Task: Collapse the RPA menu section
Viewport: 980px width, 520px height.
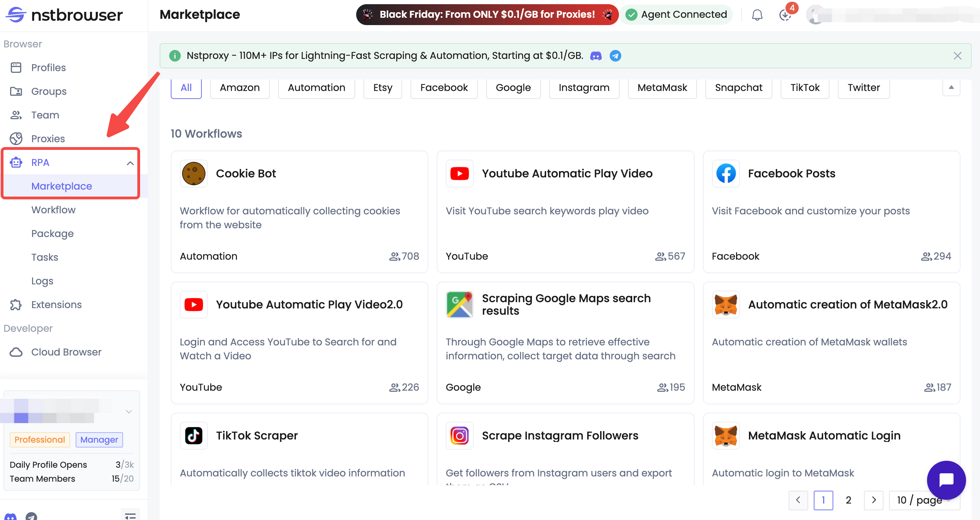Action: point(130,163)
